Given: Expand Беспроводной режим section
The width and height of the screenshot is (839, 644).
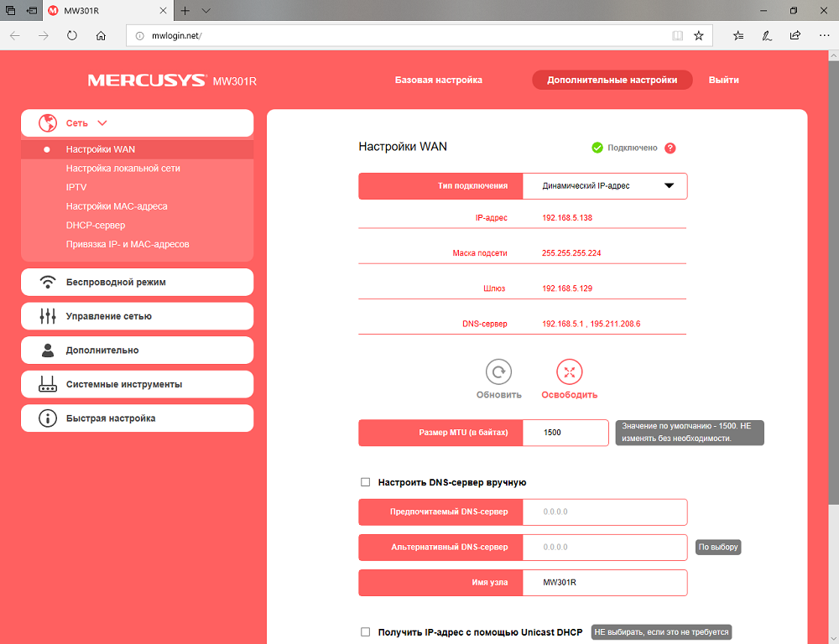Looking at the screenshot, I should pyautogui.click(x=137, y=282).
